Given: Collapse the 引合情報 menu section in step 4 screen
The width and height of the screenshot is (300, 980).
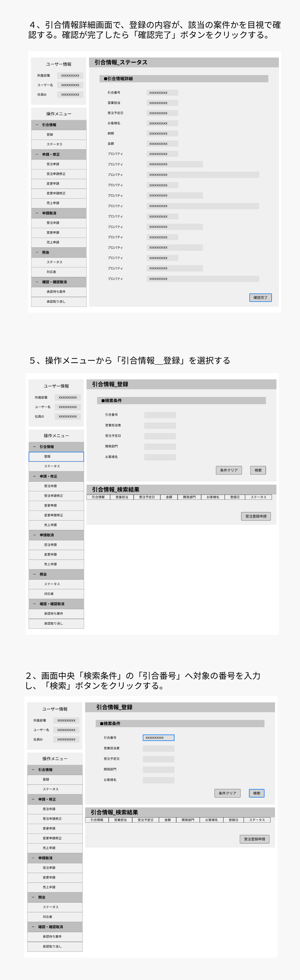Looking at the screenshot, I should click(37, 125).
